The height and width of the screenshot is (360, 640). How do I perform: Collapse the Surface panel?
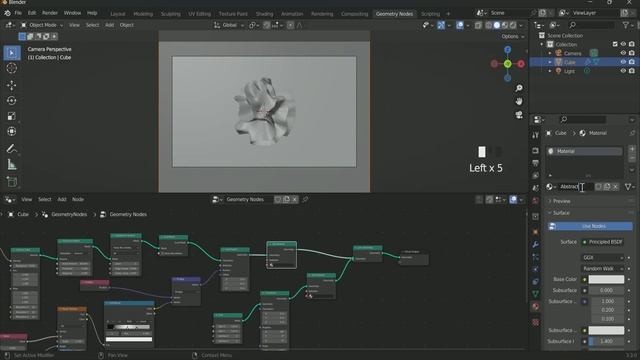561,213
